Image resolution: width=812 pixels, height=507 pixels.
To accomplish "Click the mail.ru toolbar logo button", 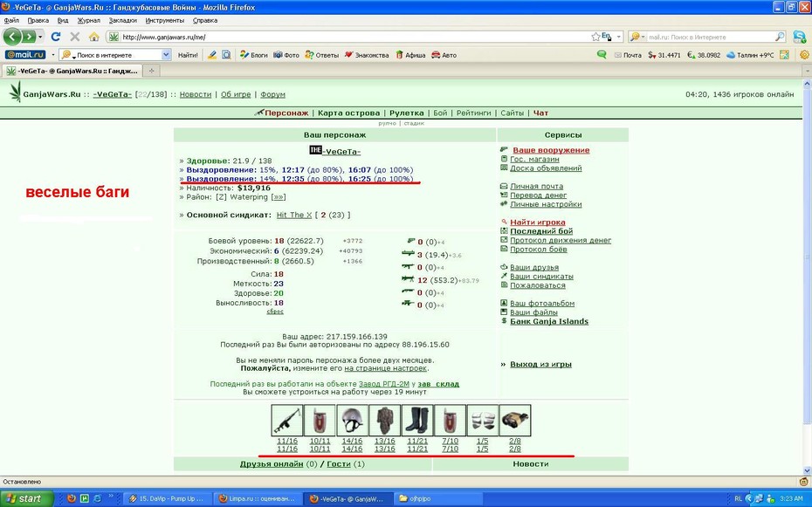I will pyautogui.click(x=25, y=54).
